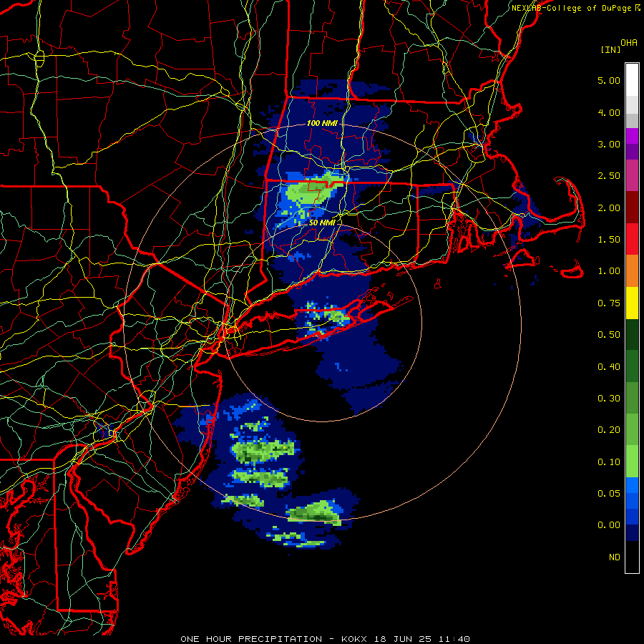644x644 pixels.
Task: Click the 2.50 legend value
Action: click(x=609, y=176)
